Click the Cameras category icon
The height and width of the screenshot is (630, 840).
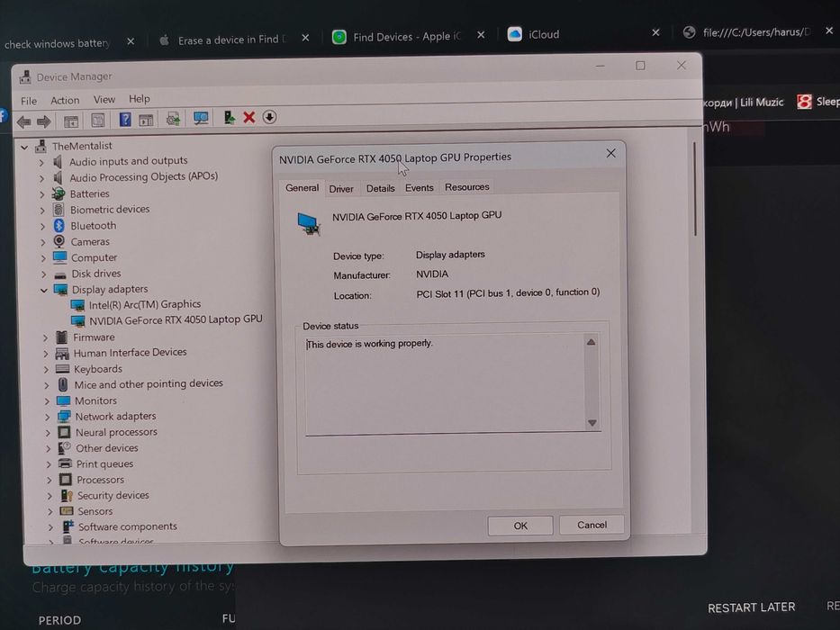click(59, 241)
